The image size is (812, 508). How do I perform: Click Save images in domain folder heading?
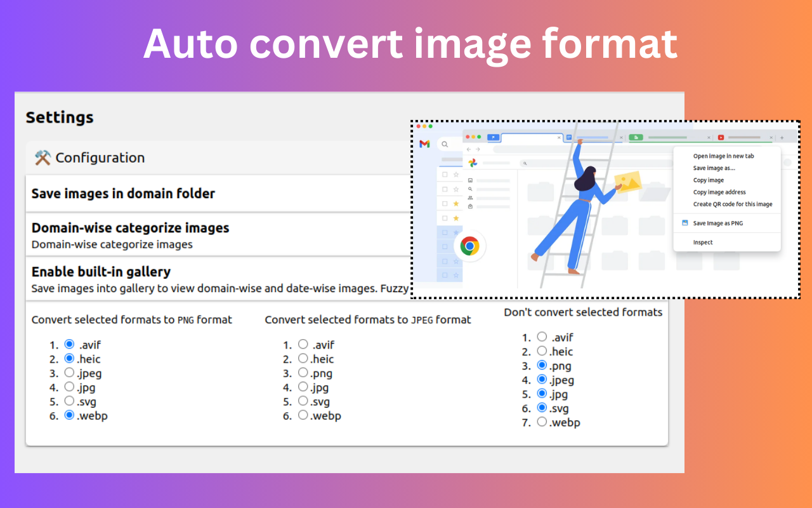[123, 194]
